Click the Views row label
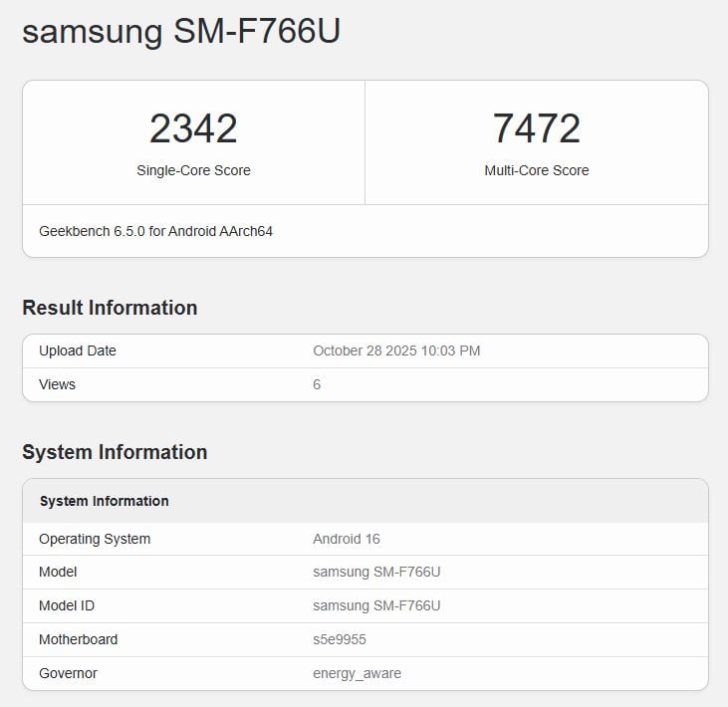This screenshot has height=707, width=728. [x=57, y=384]
